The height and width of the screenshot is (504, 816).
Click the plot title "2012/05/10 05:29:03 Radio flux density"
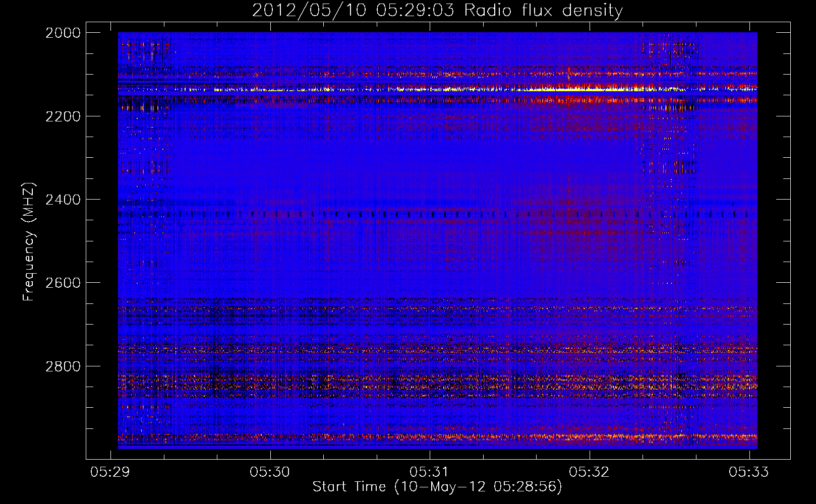(437, 11)
